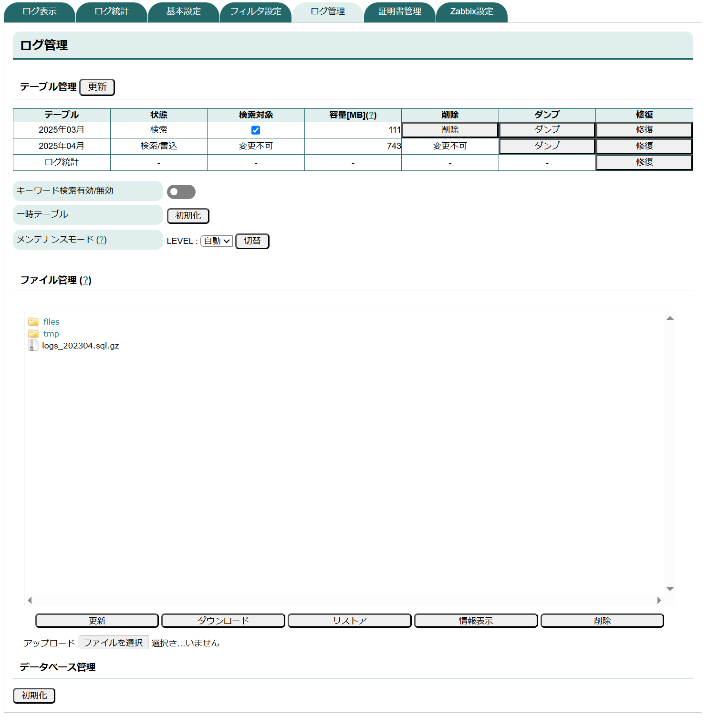
Task: Click 初期化 under データベース管理
Action: pos(34,696)
